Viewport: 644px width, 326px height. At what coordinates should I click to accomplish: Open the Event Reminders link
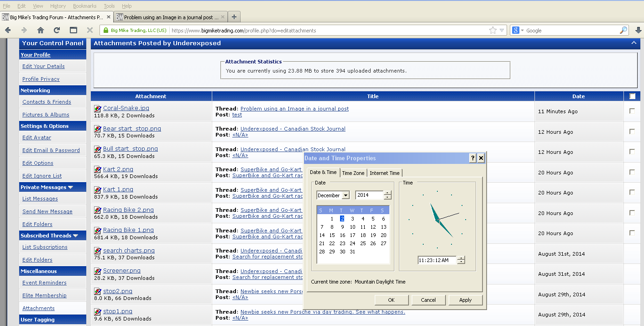click(44, 283)
